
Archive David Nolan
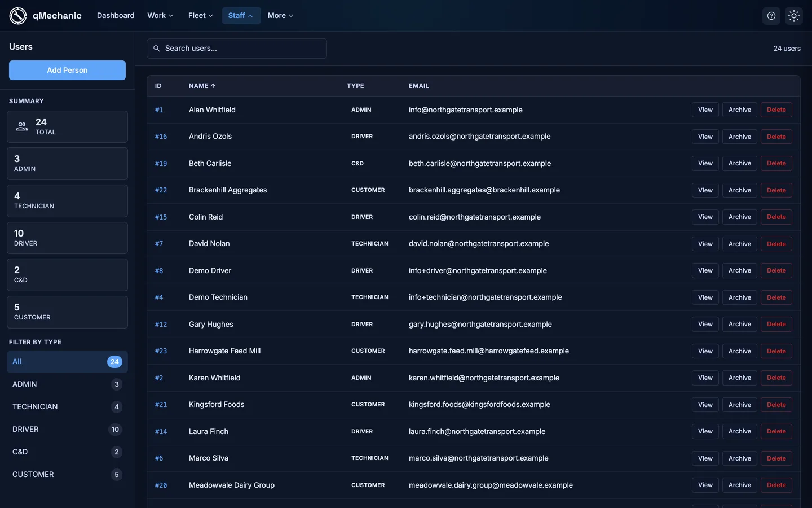click(740, 244)
